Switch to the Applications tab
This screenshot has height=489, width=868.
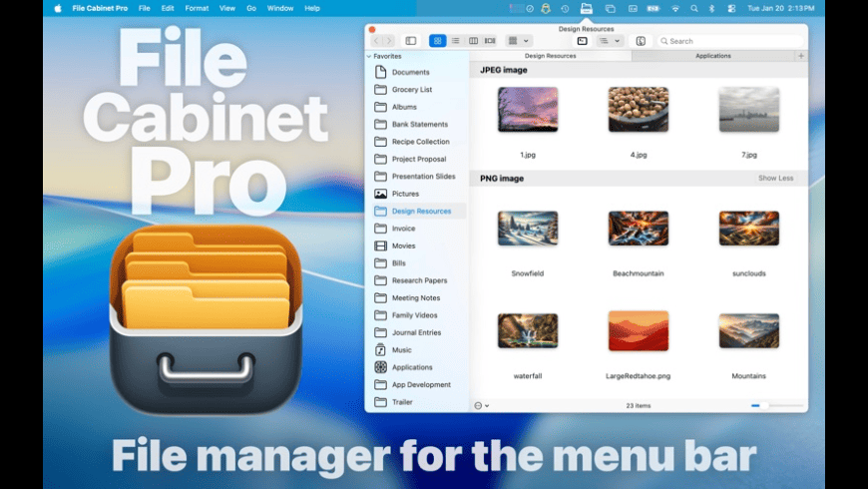pyautogui.click(x=713, y=56)
